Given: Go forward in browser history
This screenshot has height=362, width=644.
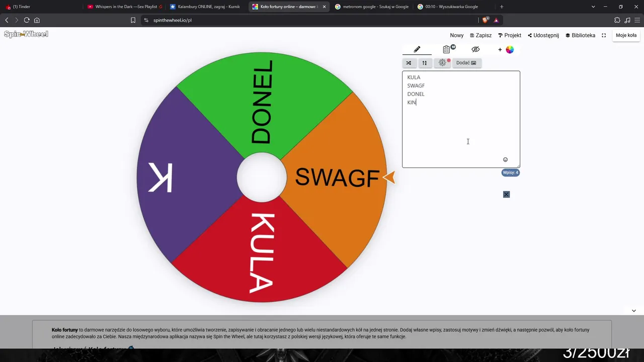Looking at the screenshot, I should pos(17,20).
